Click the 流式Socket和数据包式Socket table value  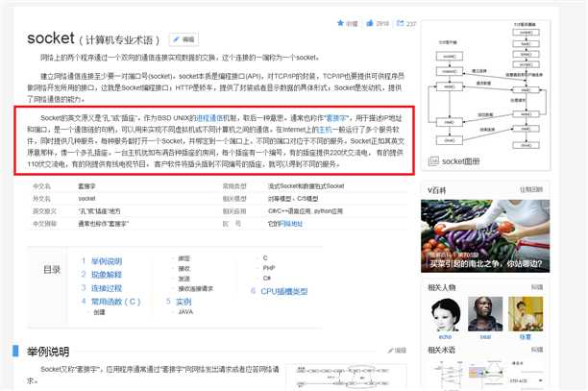pos(306,186)
